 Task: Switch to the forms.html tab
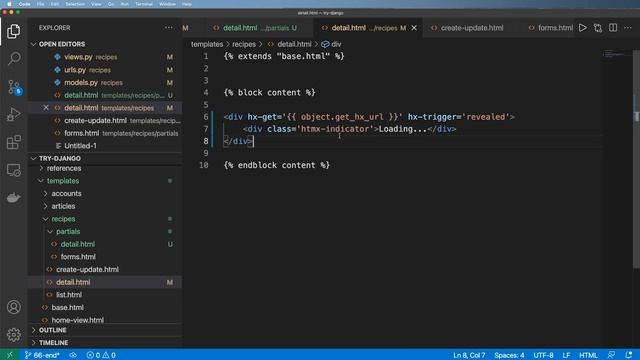550,28
